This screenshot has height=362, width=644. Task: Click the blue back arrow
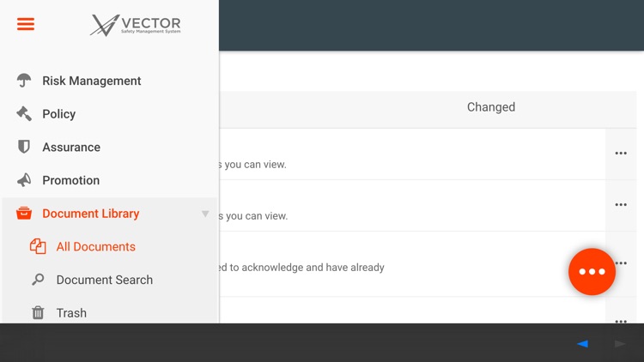(583, 343)
